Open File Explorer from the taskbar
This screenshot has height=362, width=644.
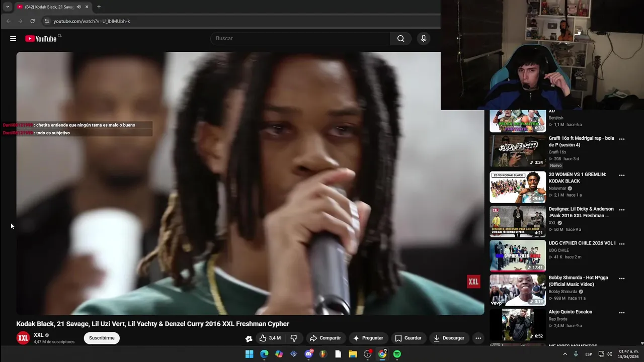point(353,354)
